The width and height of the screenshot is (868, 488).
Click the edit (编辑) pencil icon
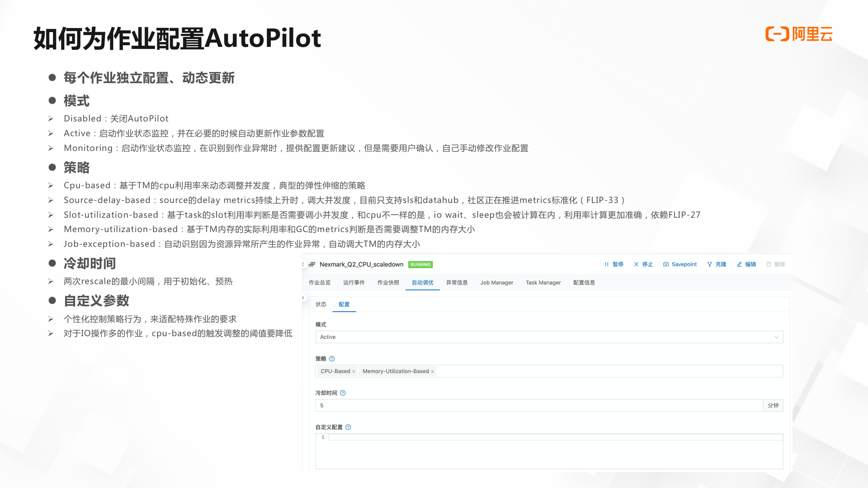(x=739, y=264)
